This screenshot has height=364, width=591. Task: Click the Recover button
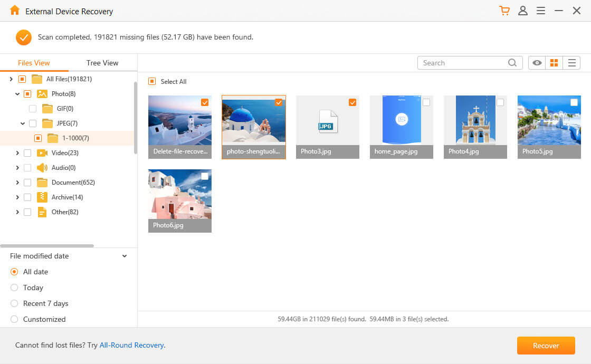tap(546, 346)
